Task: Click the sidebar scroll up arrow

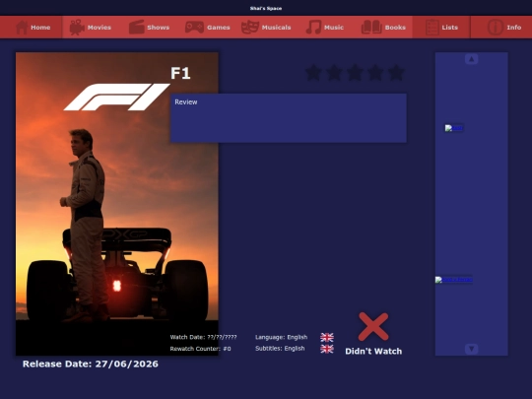Action: point(471,59)
